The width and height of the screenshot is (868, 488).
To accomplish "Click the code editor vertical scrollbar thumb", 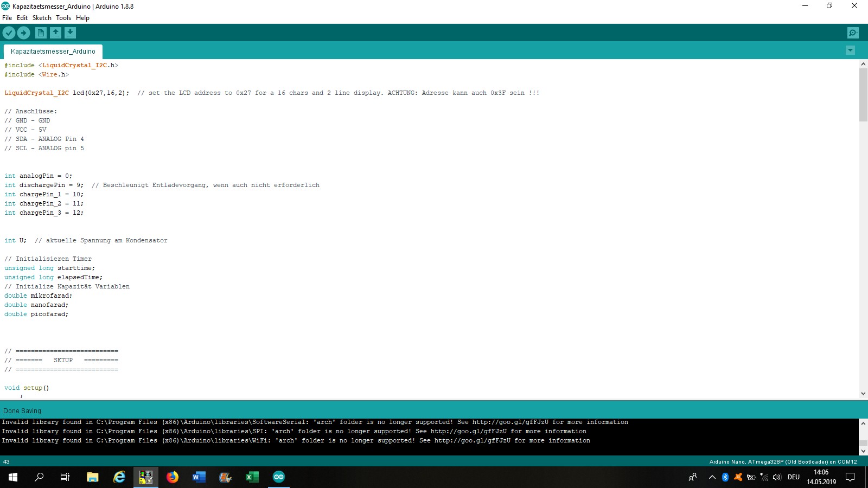I will pos(863,95).
